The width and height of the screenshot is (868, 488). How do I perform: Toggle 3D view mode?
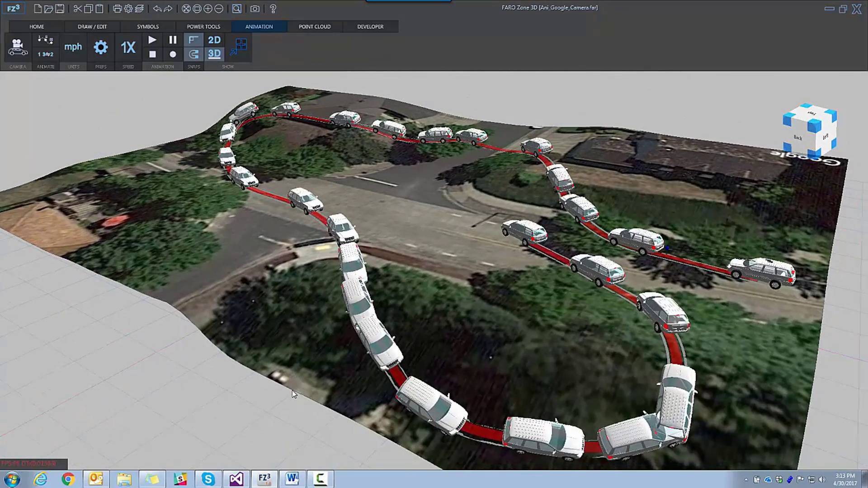click(214, 54)
